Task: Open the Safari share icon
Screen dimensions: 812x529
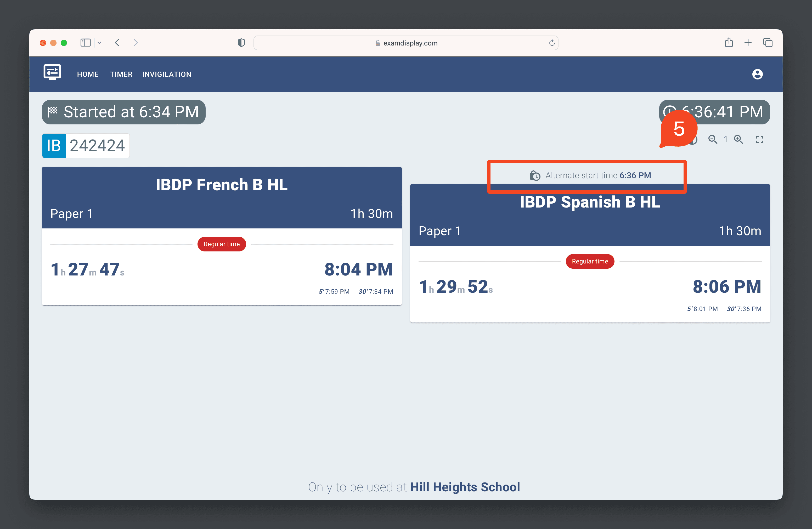Action: click(x=729, y=42)
